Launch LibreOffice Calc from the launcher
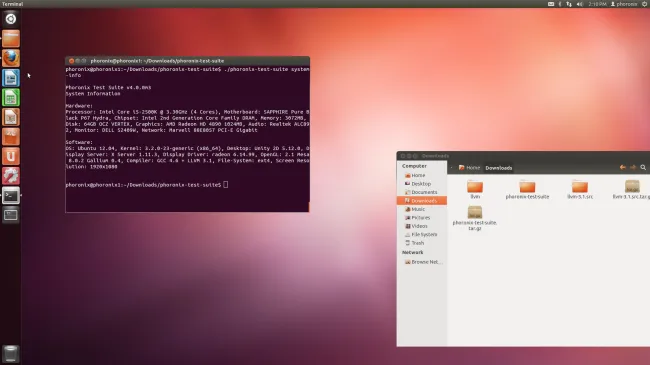The height and width of the screenshot is (365, 650). tap(11, 97)
